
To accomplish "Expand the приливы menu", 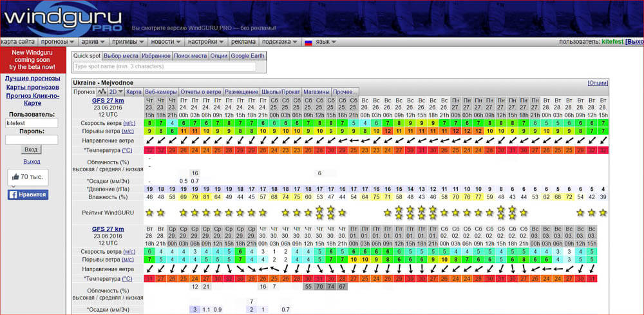I will 128,42.
